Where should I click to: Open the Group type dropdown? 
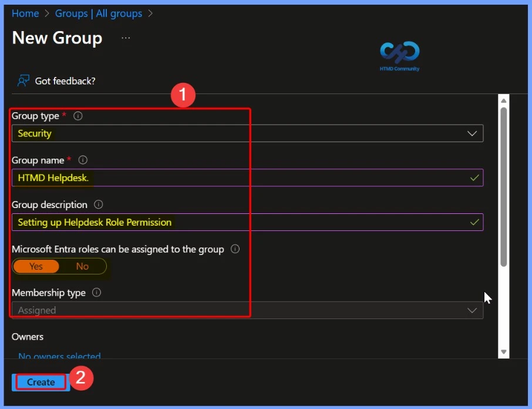[x=472, y=133]
